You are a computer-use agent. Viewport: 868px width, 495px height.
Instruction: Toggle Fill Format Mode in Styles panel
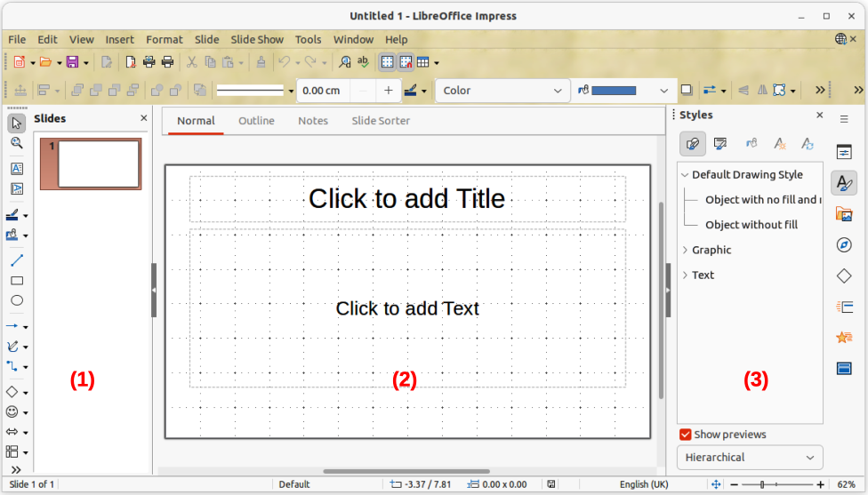[751, 144]
